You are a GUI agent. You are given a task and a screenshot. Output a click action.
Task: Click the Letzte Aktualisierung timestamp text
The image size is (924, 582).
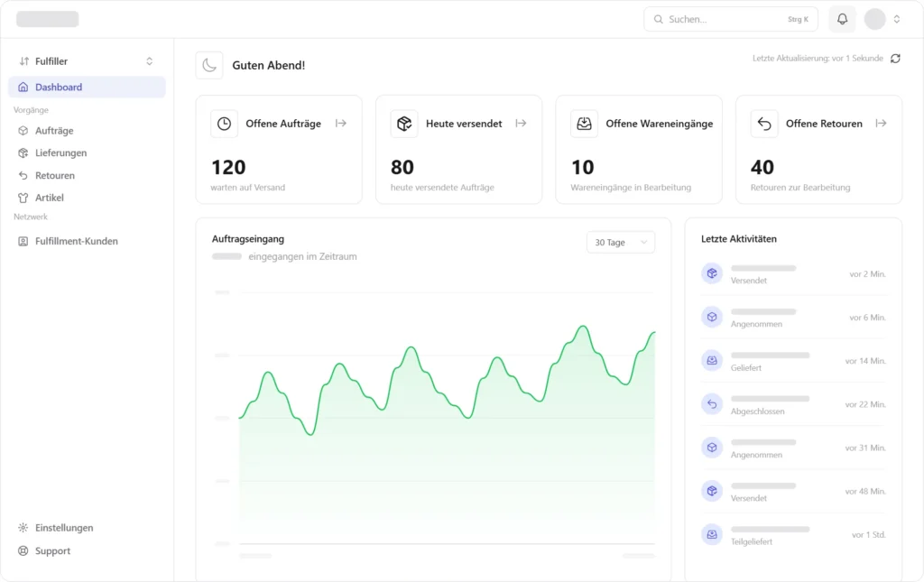click(x=818, y=59)
